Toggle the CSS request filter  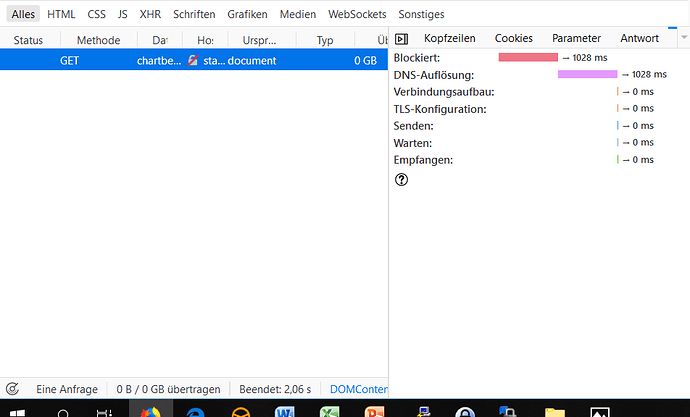tap(96, 15)
